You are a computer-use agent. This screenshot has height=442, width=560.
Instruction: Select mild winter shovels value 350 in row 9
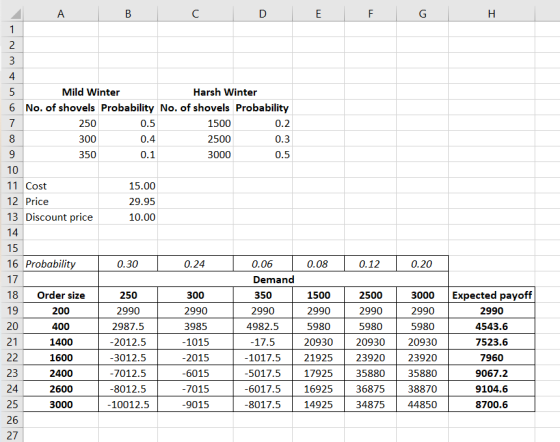[61, 155]
